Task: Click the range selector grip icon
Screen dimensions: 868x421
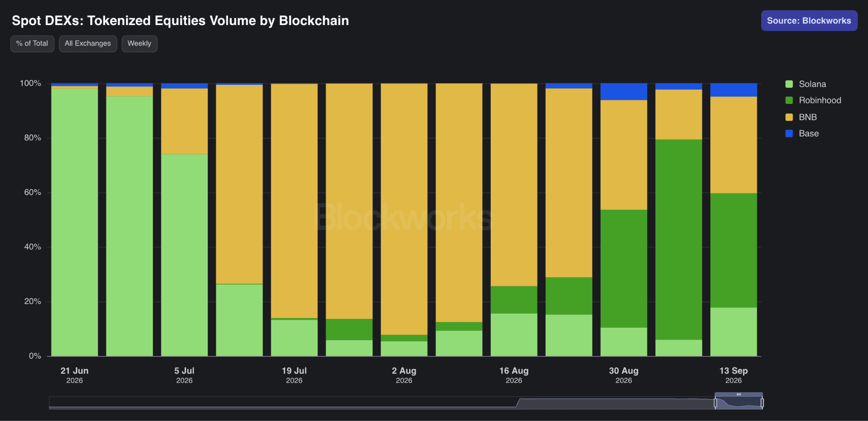Action: tap(739, 394)
